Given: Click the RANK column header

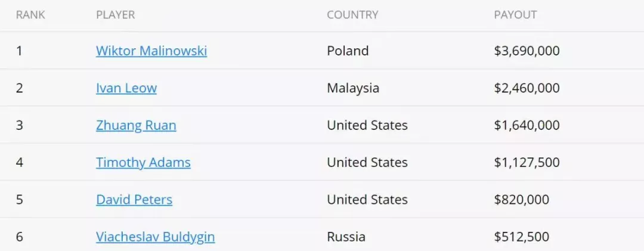Looking at the screenshot, I should point(30,15).
